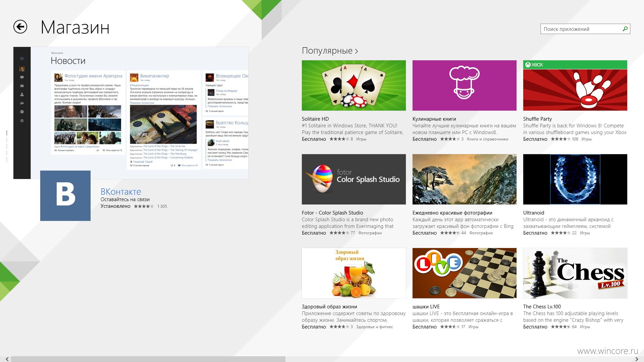Image resolution: width=644 pixels, height=362 pixels.
Task: Open the ВКонтакте app title link
Action: (x=121, y=192)
